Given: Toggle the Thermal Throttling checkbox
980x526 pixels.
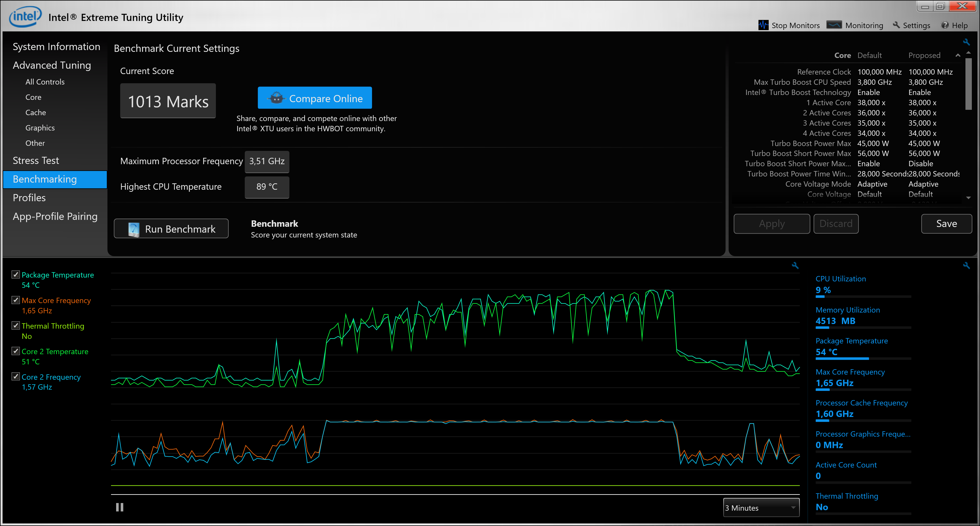Looking at the screenshot, I should 16,325.
